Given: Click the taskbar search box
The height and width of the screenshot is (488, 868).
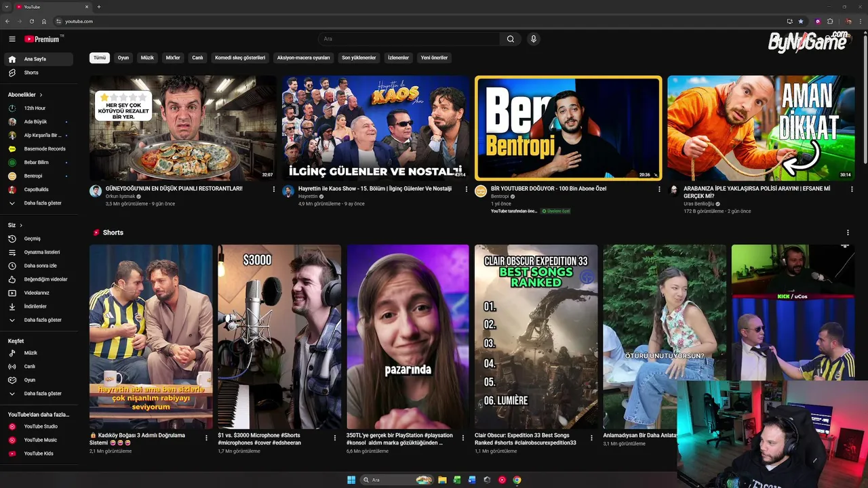Looking at the screenshot, I should click(397, 480).
